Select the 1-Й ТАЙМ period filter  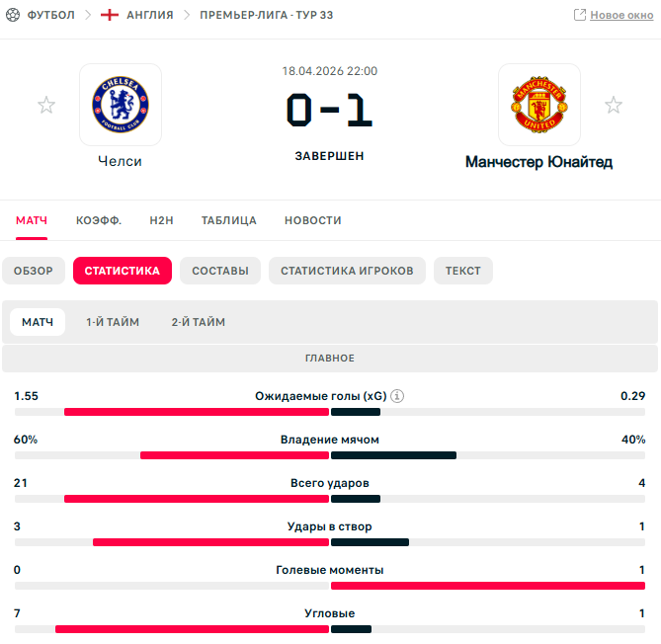pyautogui.click(x=113, y=322)
